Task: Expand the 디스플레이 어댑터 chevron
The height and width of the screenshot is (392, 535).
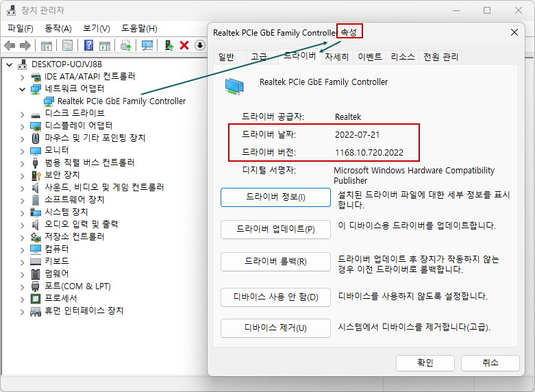Action: [x=23, y=126]
